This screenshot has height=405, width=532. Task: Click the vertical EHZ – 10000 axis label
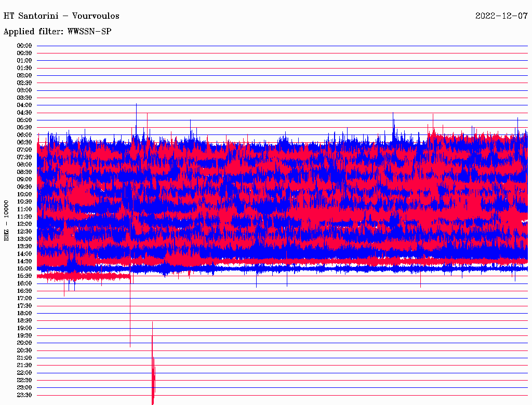tap(7, 220)
